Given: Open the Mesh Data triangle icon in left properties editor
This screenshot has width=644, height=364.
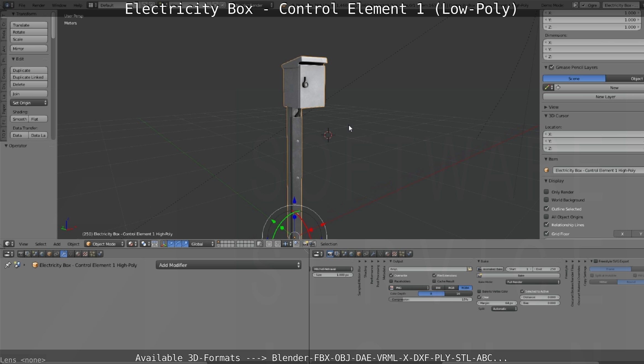Looking at the screenshot, I should [71, 254].
